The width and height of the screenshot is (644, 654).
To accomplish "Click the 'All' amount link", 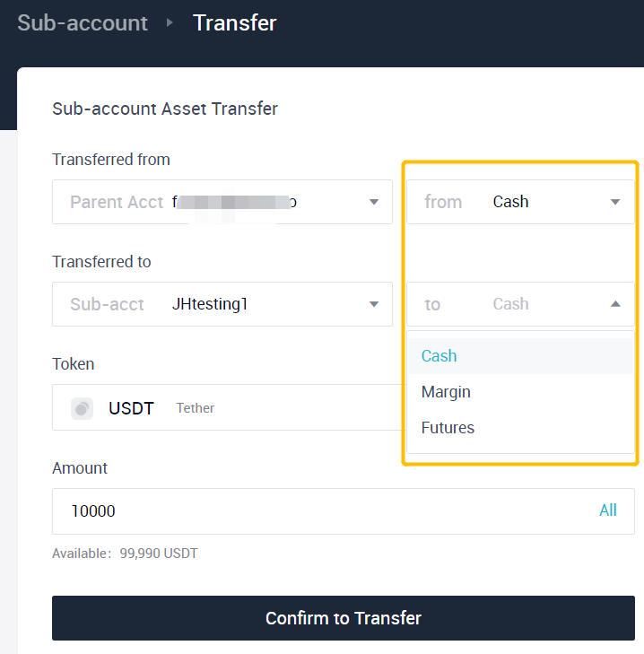I will coord(607,510).
